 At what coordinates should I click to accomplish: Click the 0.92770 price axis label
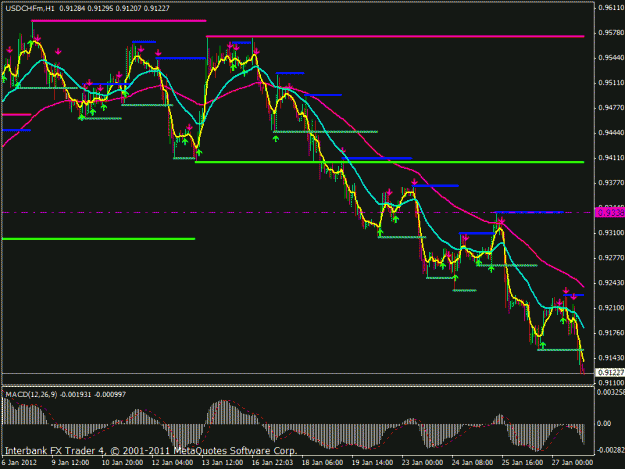611,258
